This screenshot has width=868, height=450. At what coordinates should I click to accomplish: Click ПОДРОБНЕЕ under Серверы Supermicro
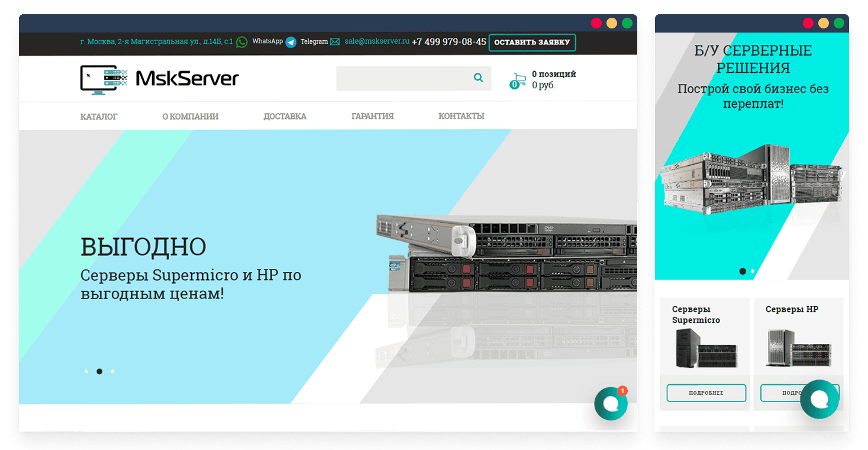coord(706,393)
